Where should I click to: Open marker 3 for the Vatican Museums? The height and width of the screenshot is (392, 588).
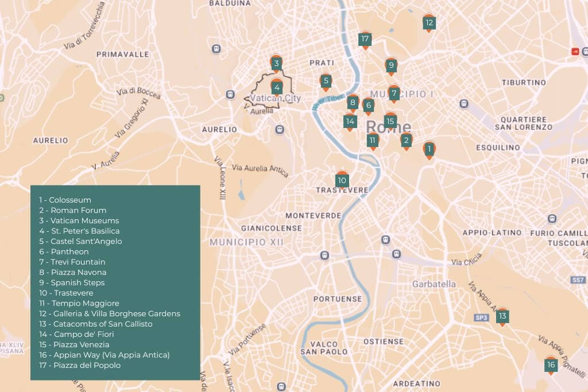point(276,63)
